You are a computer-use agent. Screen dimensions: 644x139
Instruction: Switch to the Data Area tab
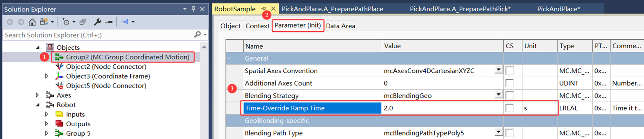coord(340,26)
